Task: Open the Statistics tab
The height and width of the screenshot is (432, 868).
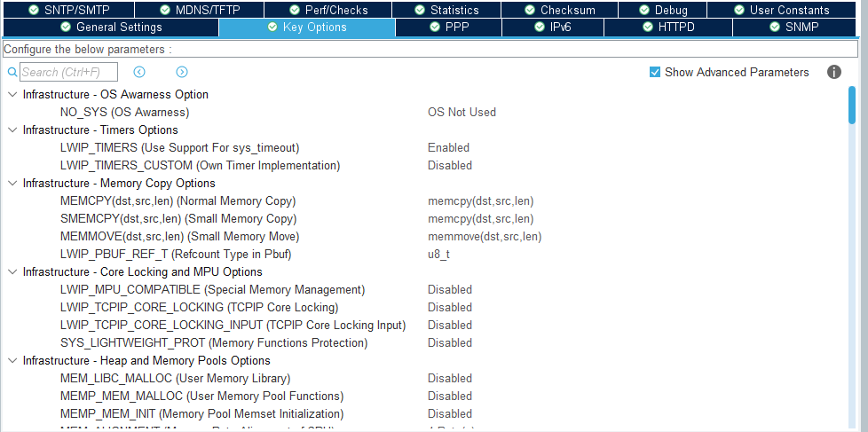Action: coord(446,10)
